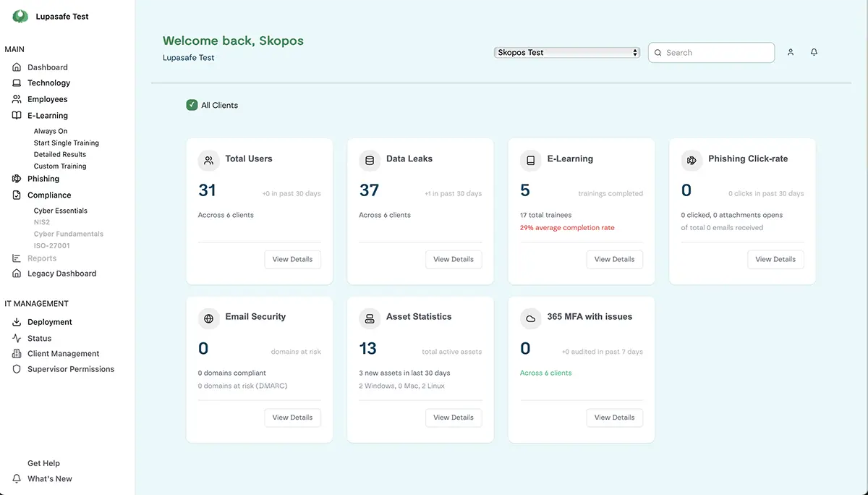Viewport: 868px width, 495px height.
Task: Expand the Compliance section in the sidebar
Action: click(49, 195)
